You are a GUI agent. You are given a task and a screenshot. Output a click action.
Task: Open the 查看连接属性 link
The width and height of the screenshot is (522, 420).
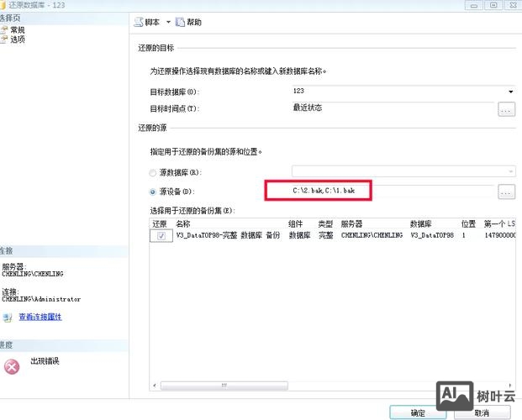click(x=40, y=317)
